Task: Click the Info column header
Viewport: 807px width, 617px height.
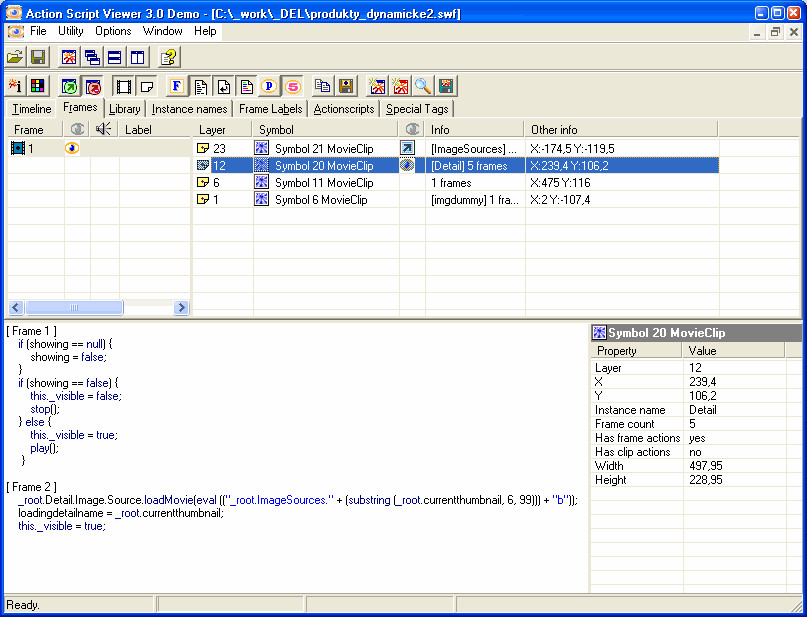Action: click(x=475, y=130)
